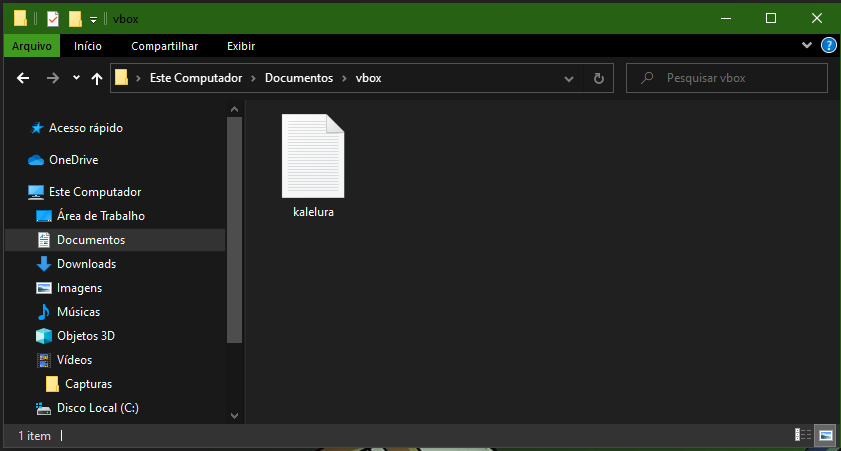Open recent locations dropdown arrow
841x451 pixels.
76,78
